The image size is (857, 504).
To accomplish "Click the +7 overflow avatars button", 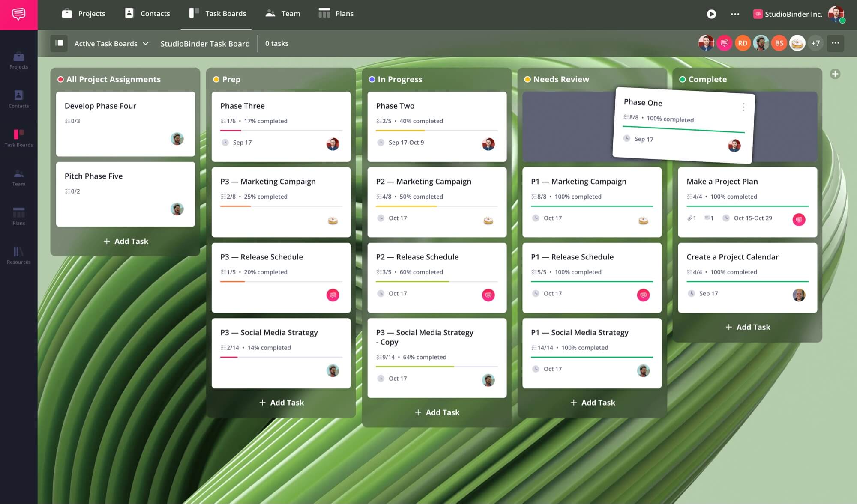I will (816, 43).
